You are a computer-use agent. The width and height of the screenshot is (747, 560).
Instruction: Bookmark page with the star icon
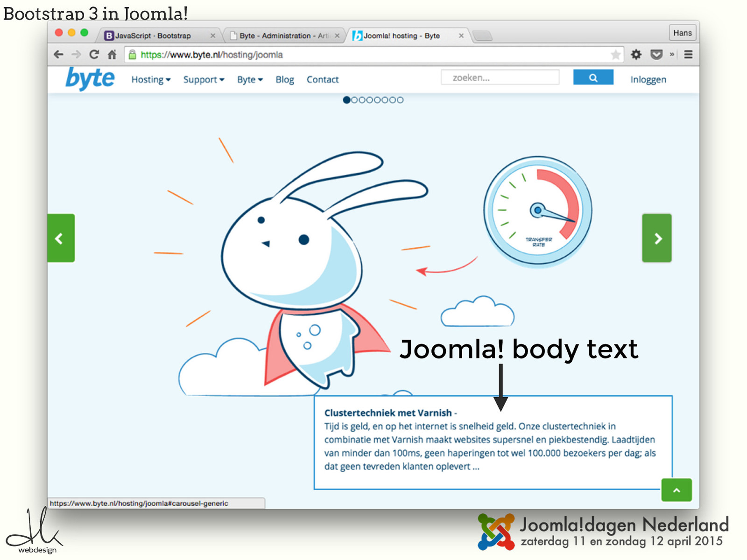pyautogui.click(x=616, y=55)
